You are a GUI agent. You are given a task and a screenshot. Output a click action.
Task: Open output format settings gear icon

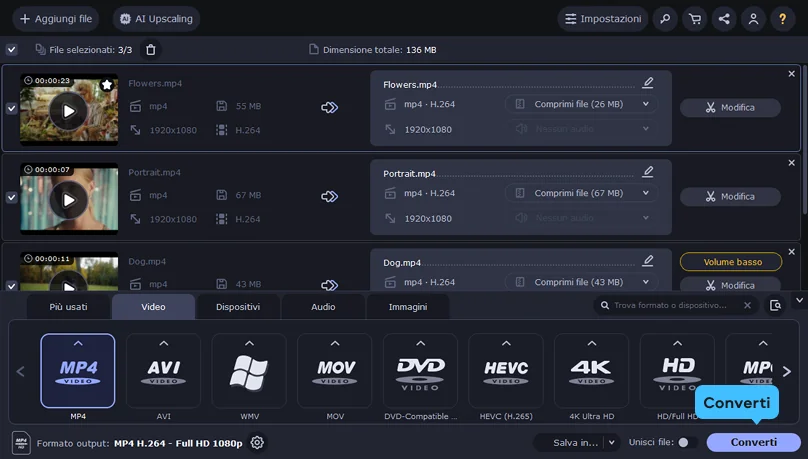click(257, 443)
